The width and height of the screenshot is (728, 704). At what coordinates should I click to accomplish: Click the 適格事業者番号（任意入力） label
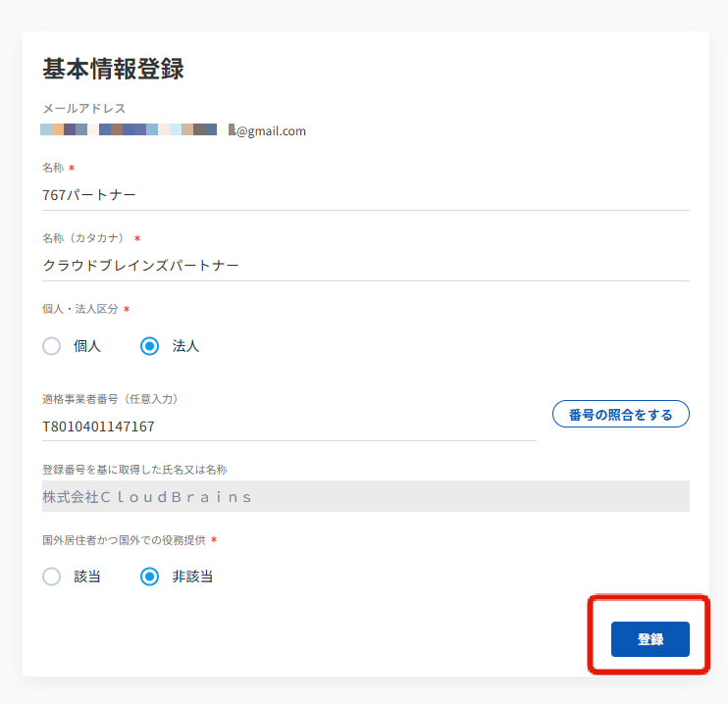point(110,399)
